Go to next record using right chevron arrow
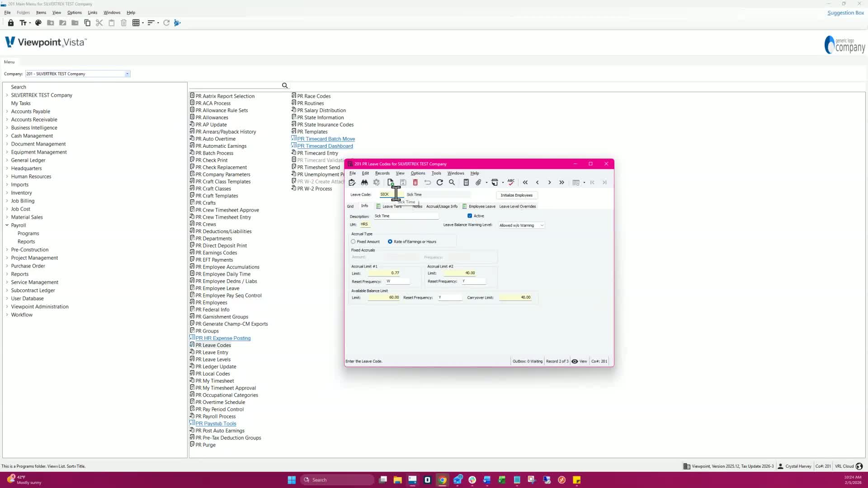Image resolution: width=868 pixels, height=488 pixels. coord(549,183)
